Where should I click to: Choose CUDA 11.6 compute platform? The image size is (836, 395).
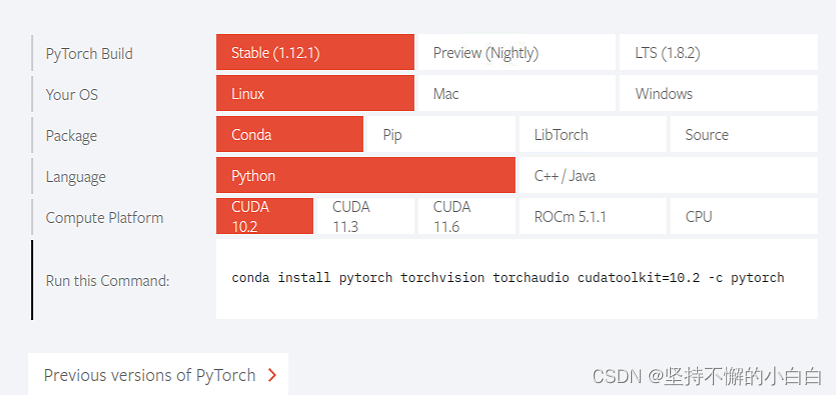coord(467,216)
